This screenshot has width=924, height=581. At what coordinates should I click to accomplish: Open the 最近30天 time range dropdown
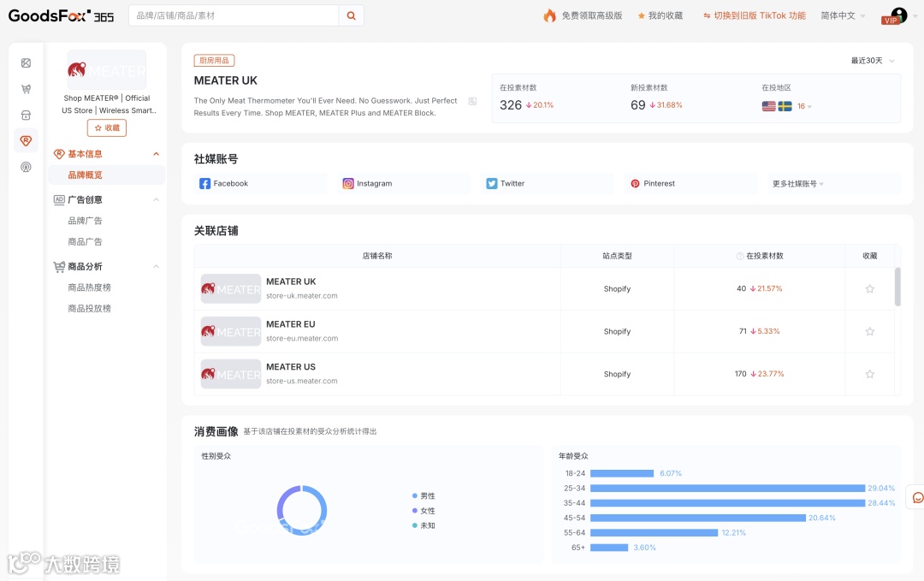pyautogui.click(x=873, y=61)
